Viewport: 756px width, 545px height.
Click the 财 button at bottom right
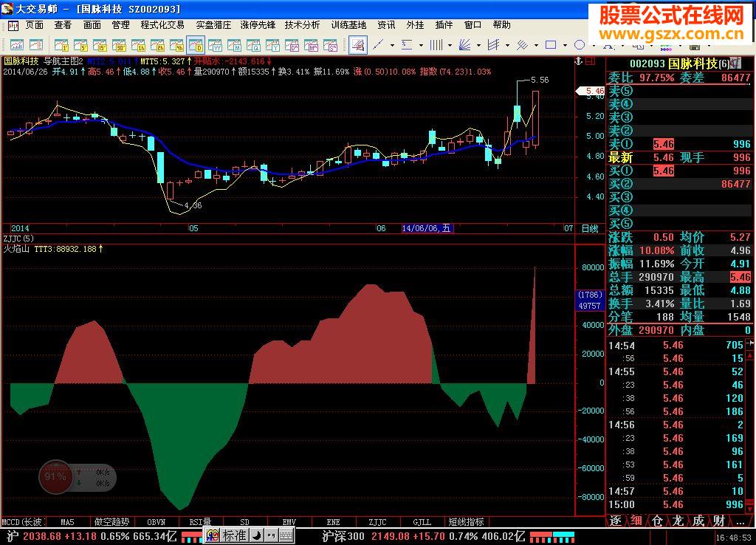pos(718,521)
